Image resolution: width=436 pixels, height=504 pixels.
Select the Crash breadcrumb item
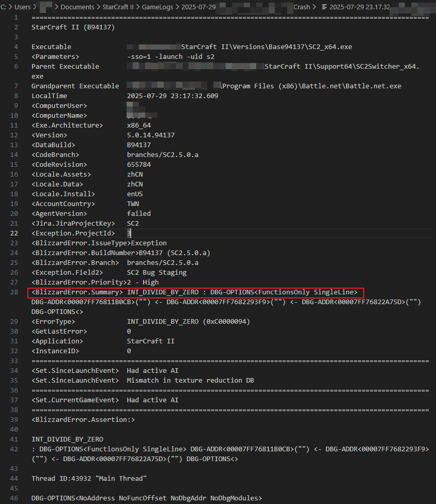point(302,7)
